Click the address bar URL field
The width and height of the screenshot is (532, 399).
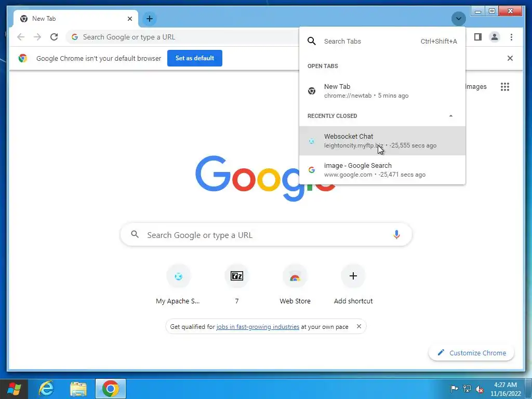tap(183, 37)
